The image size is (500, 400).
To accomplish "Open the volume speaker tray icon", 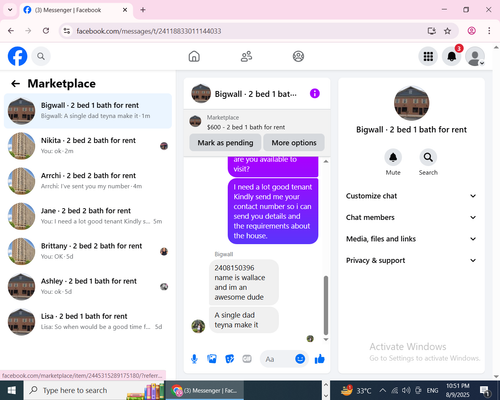I will 406,390.
